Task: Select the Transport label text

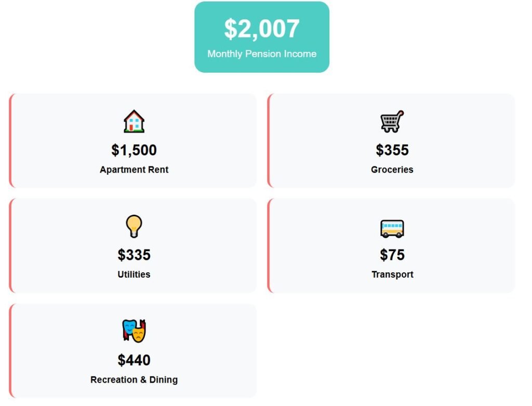Action: (392, 274)
